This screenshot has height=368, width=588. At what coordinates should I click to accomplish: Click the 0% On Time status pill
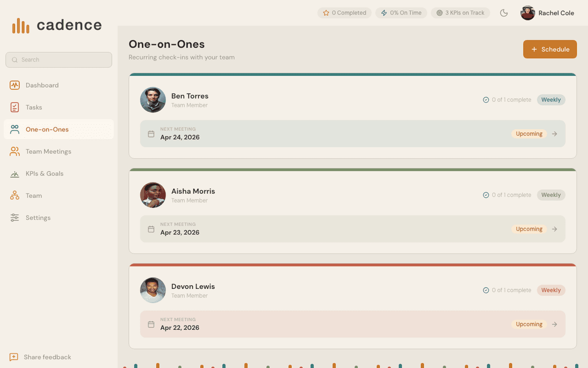click(401, 13)
